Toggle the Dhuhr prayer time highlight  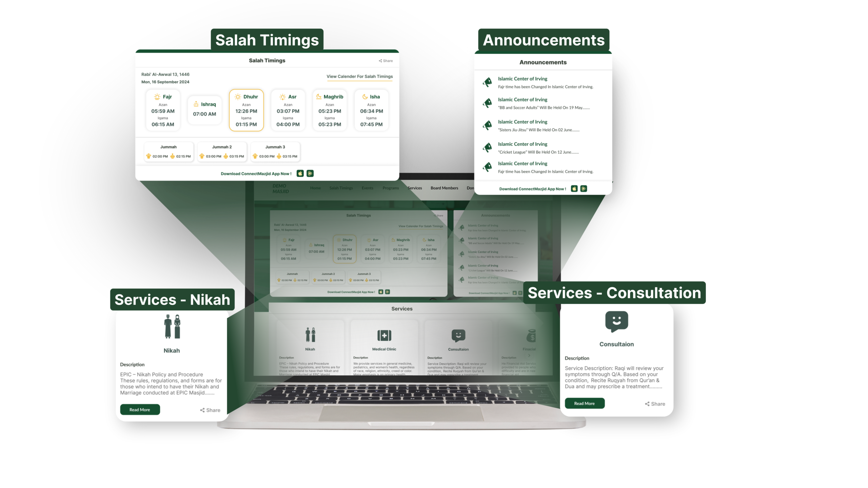(246, 109)
